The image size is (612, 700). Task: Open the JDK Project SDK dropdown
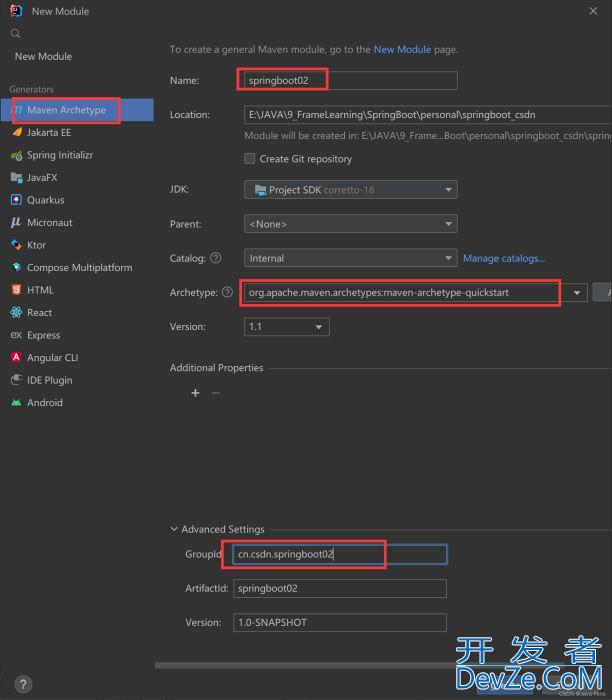pyautogui.click(x=350, y=190)
